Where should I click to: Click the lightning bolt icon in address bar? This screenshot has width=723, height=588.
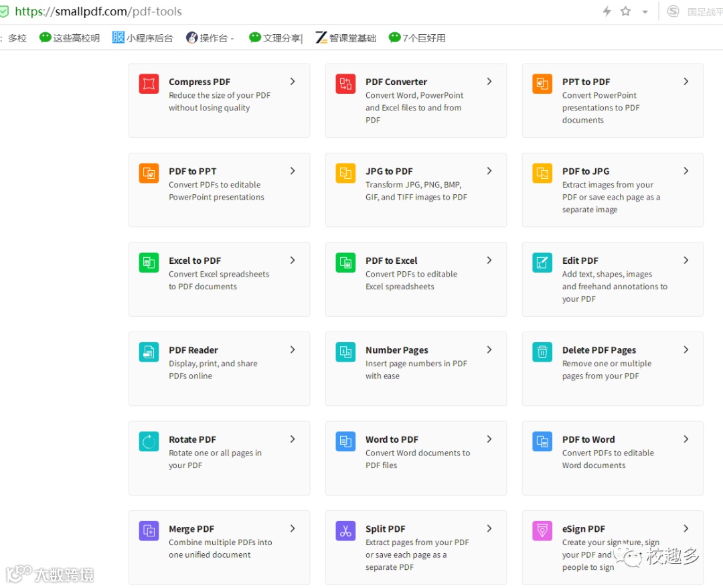(607, 11)
